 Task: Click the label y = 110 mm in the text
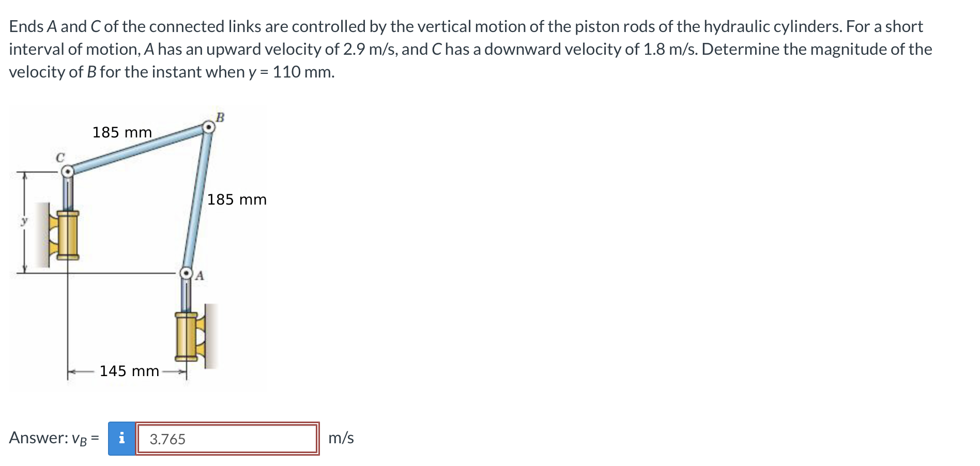pyautogui.click(x=293, y=72)
